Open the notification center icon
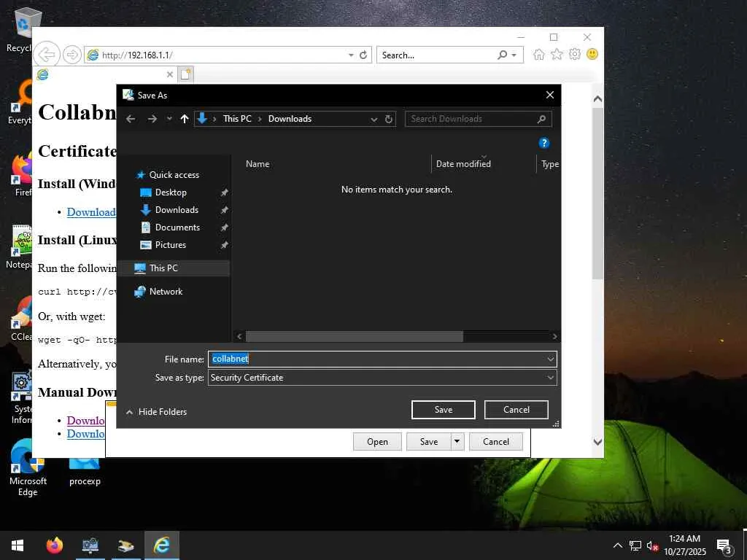Image resolution: width=747 pixels, height=560 pixels. [x=724, y=546]
